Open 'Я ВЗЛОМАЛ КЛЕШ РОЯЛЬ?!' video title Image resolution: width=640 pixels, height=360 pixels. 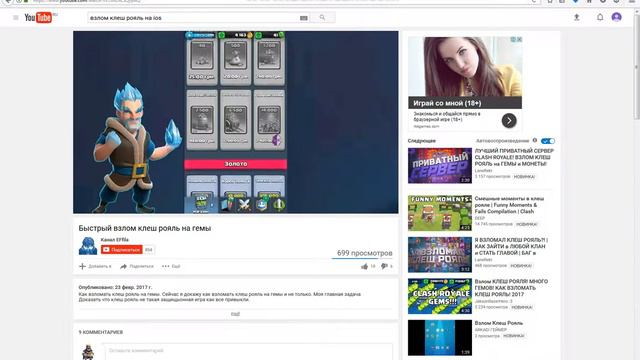pyautogui.click(x=511, y=247)
